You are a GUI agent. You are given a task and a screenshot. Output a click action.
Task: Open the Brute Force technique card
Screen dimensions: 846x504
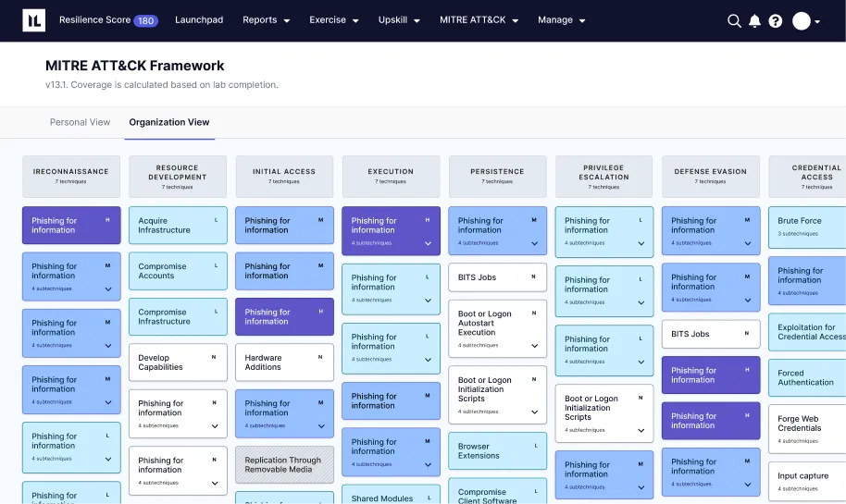point(805,226)
